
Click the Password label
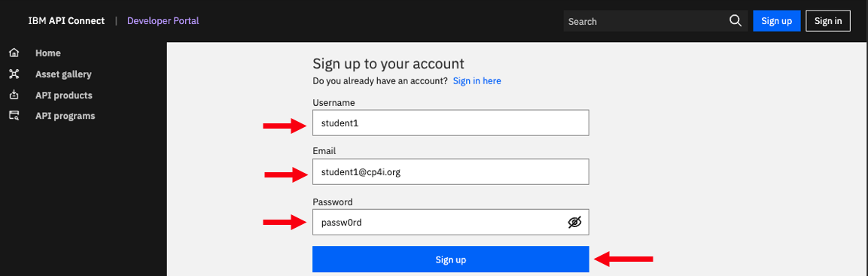[x=333, y=202]
